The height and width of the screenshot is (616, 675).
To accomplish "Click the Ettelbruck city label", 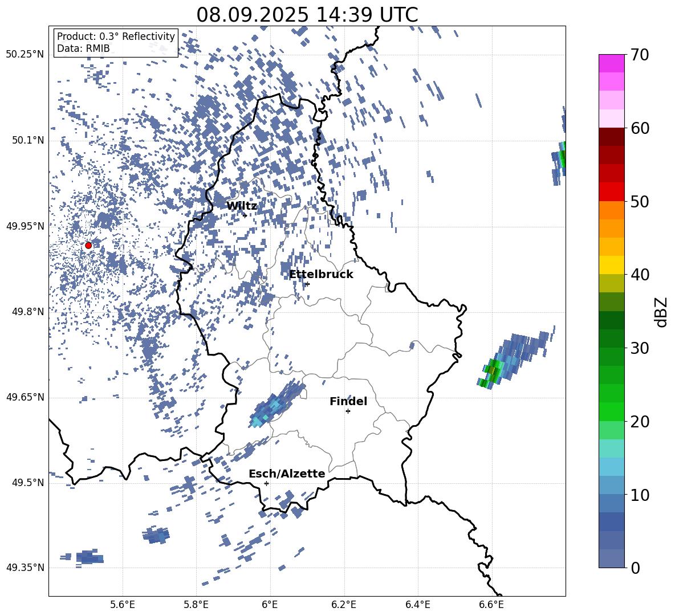I will [321, 274].
